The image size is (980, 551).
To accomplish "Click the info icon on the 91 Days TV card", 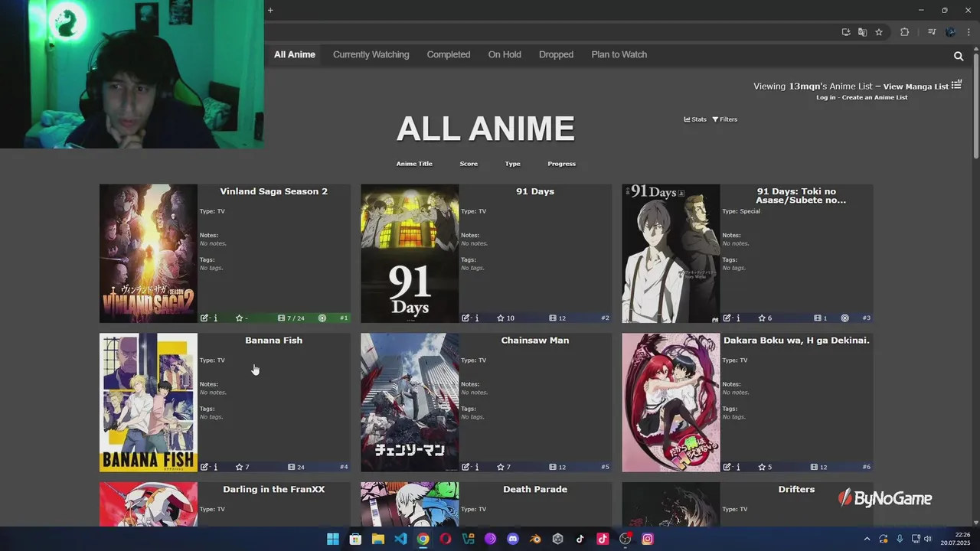I will click(477, 318).
